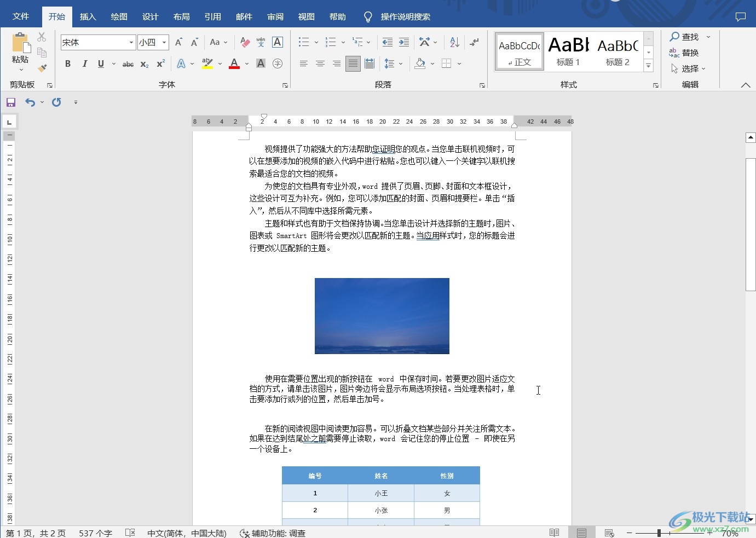Apply red font color button
756x538 pixels.
pos(234,63)
